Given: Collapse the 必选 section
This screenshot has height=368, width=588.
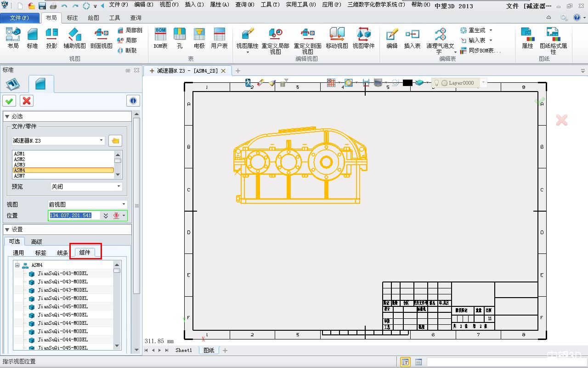Looking at the screenshot, I should [7, 116].
